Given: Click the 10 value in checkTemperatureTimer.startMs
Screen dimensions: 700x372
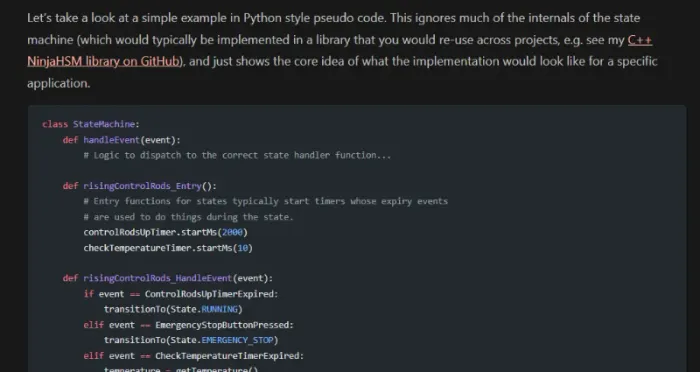Looking at the screenshot, I should point(242,248).
